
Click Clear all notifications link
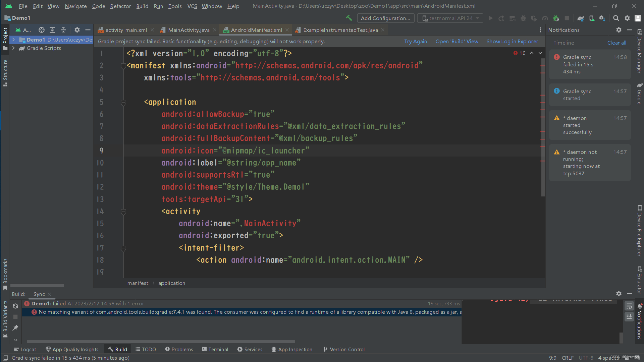click(x=616, y=43)
